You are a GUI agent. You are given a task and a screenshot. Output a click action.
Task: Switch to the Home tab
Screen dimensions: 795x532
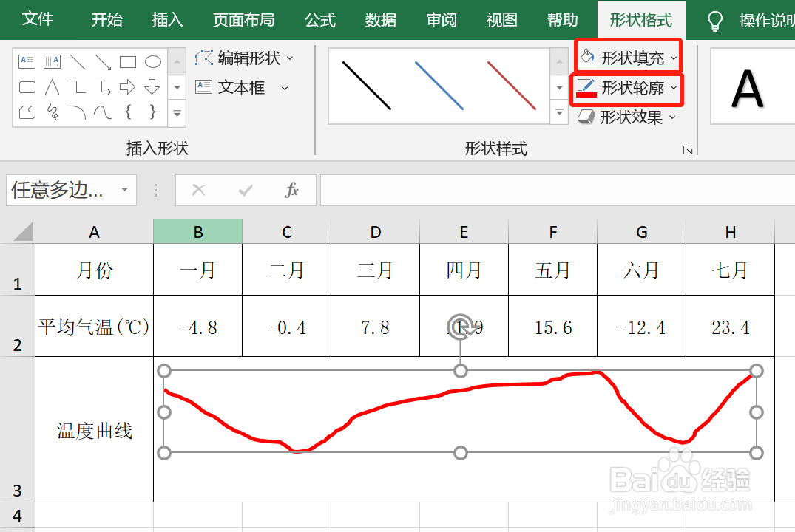tap(107, 20)
